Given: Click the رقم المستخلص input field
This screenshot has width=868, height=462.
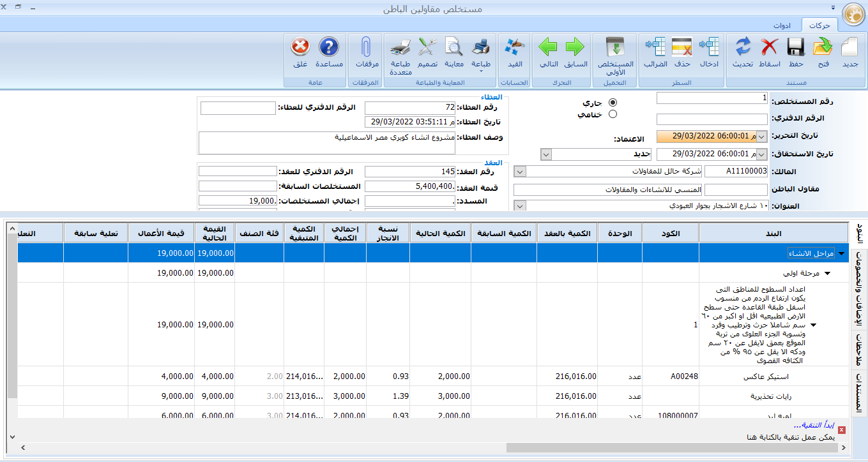Looking at the screenshot, I should point(712,98).
